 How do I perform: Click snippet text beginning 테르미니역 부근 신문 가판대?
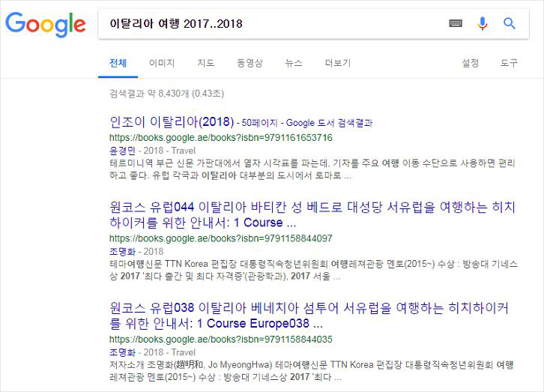click(x=312, y=169)
